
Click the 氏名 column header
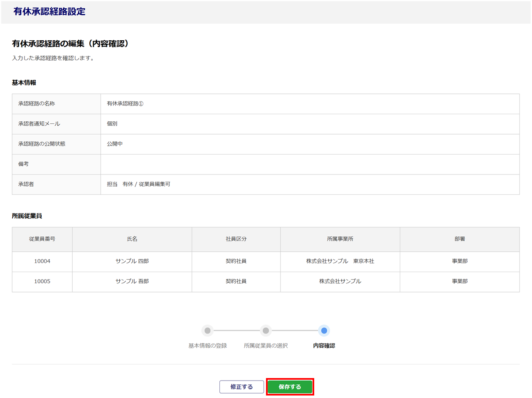click(x=132, y=239)
